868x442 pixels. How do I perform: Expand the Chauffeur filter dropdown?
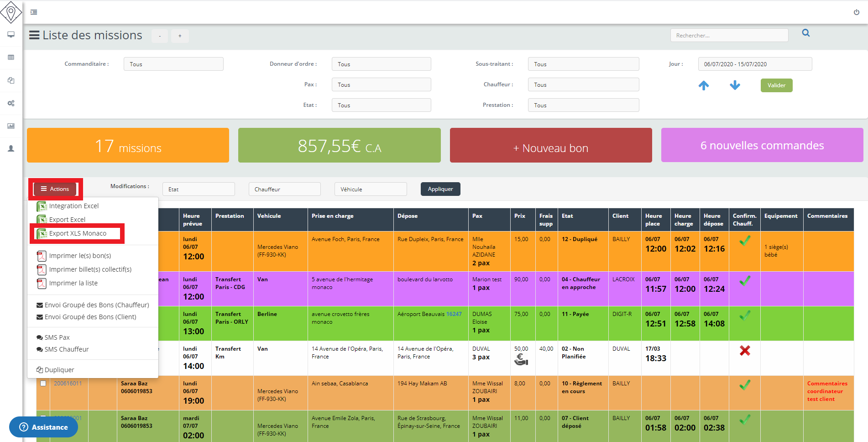(583, 85)
